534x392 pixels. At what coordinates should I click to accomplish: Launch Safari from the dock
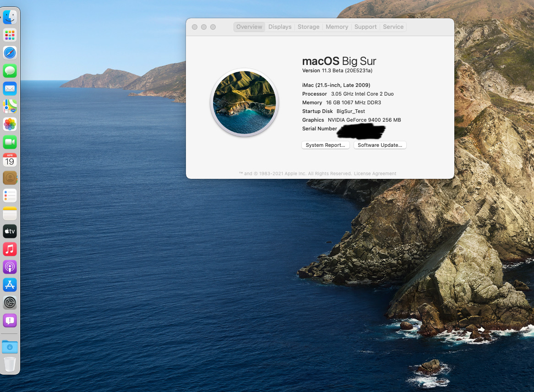10,53
